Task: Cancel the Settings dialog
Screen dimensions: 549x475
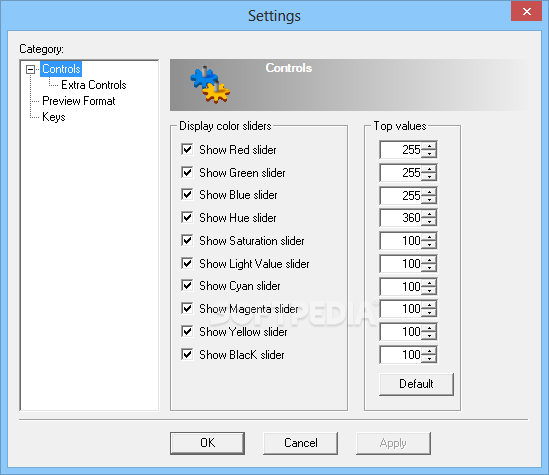Action: pyautogui.click(x=300, y=443)
